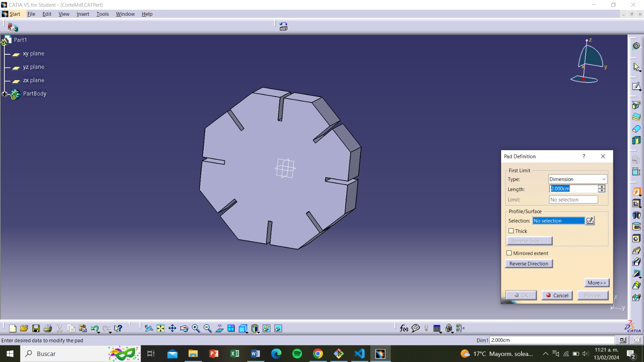Open Spotify from the taskbar
644x362 pixels.
pos(297,354)
